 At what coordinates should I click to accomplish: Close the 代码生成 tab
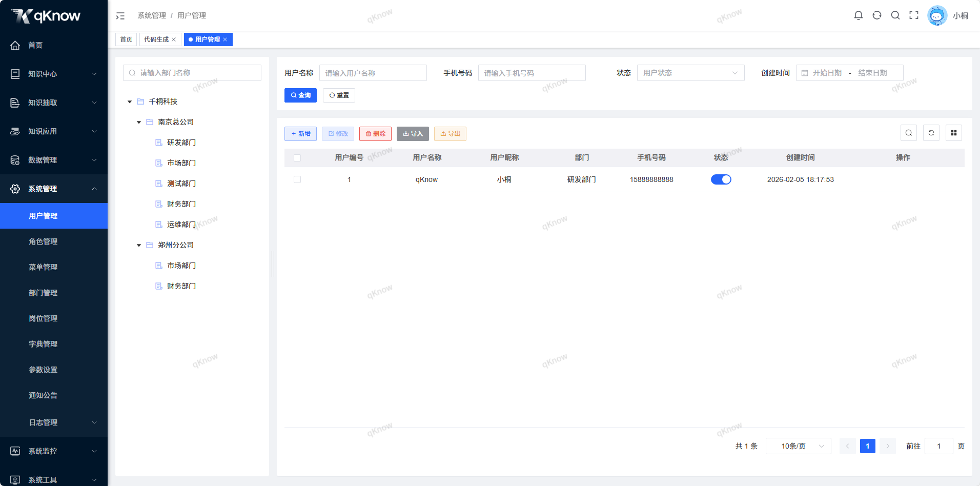pos(174,39)
